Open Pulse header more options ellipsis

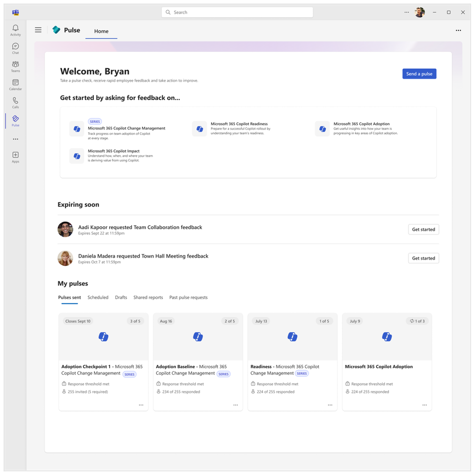tap(458, 30)
